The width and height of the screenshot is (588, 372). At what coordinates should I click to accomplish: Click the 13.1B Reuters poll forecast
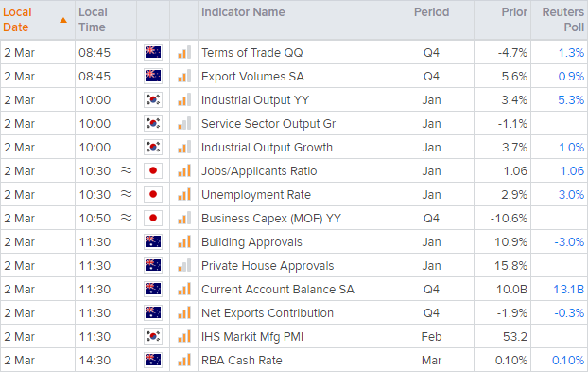pyautogui.click(x=568, y=290)
